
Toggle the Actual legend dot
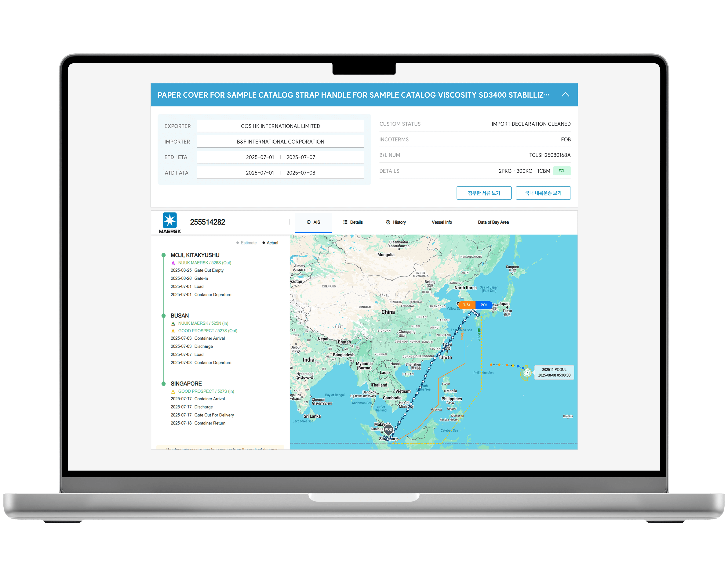[264, 243]
